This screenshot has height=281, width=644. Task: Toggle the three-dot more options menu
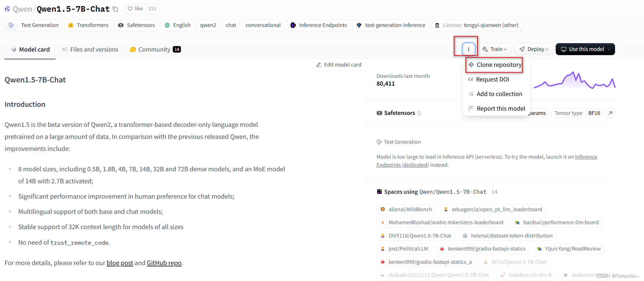pyautogui.click(x=469, y=49)
